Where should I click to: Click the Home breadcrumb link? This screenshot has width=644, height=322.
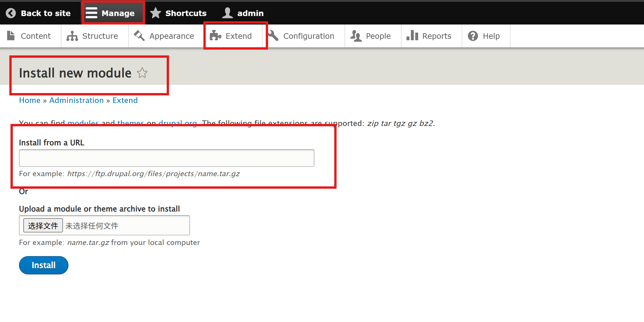click(x=30, y=100)
